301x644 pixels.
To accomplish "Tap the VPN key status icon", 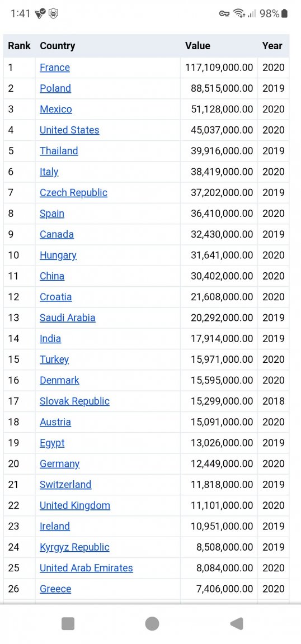I will coord(224,13).
